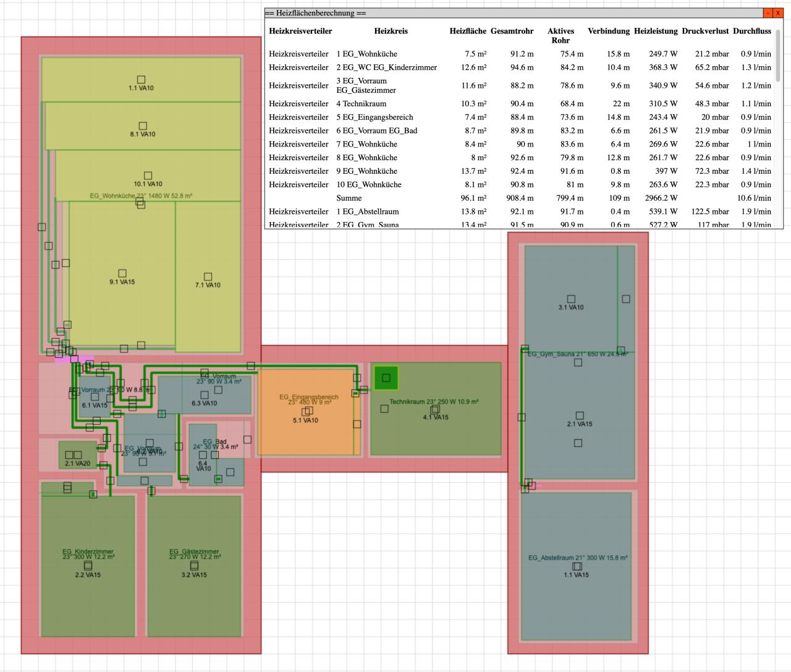Click the Heizleistung column header
This screenshot has height=672, width=791.
coord(656,31)
